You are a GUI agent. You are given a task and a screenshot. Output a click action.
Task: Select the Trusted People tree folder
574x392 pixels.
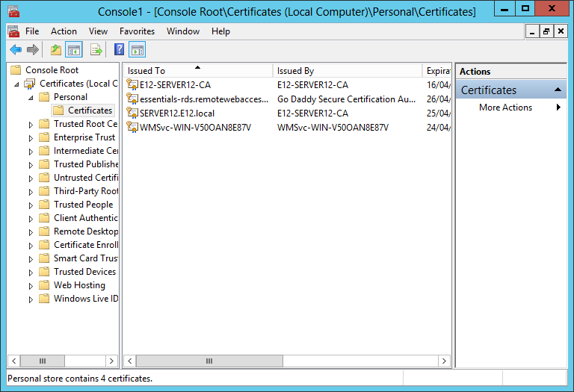click(x=83, y=205)
